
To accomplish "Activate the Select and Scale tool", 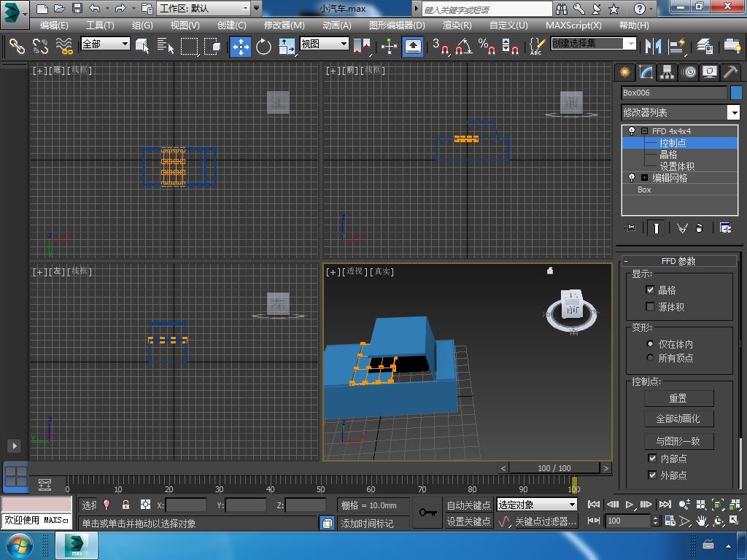I will [286, 47].
